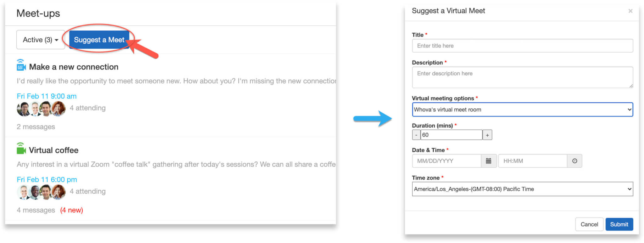Open the Virtual coffee meet-up

pos(53,150)
